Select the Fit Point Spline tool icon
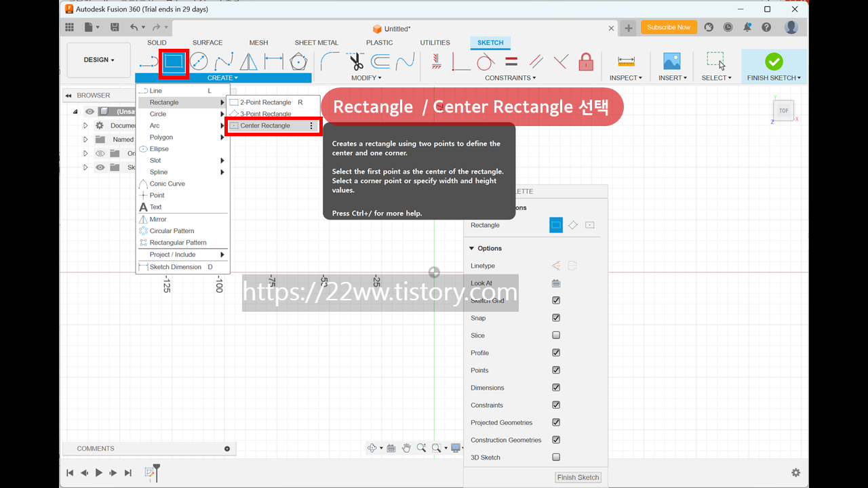The image size is (868, 488). click(224, 62)
